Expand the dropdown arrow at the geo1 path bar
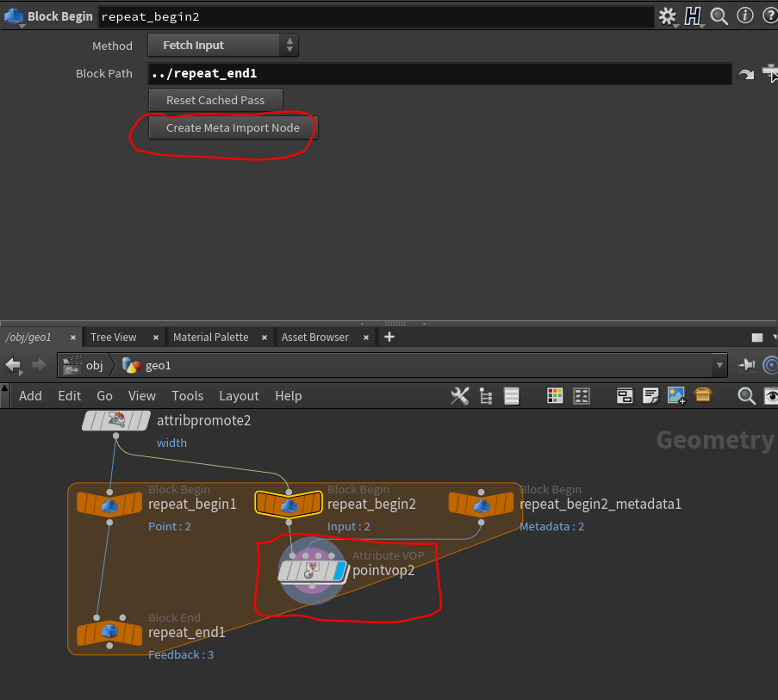The image size is (778, 700). (x=719, y=365)
